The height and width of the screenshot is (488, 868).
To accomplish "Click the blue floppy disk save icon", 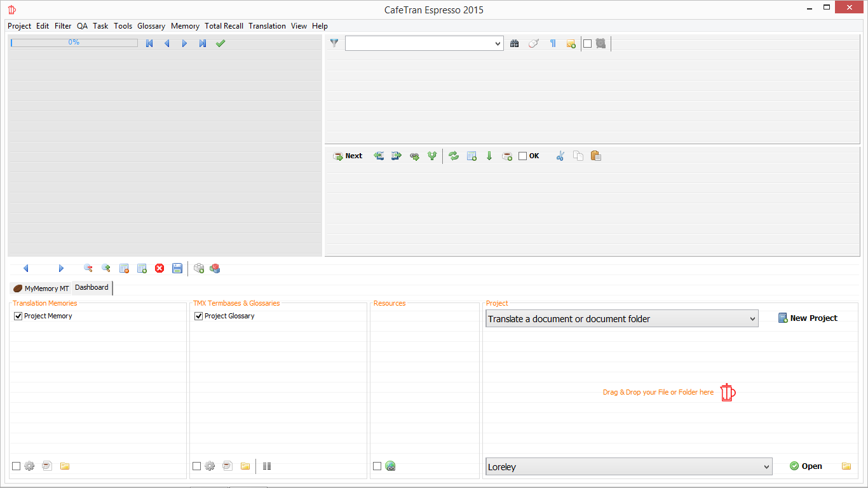I will coord(177,268).
